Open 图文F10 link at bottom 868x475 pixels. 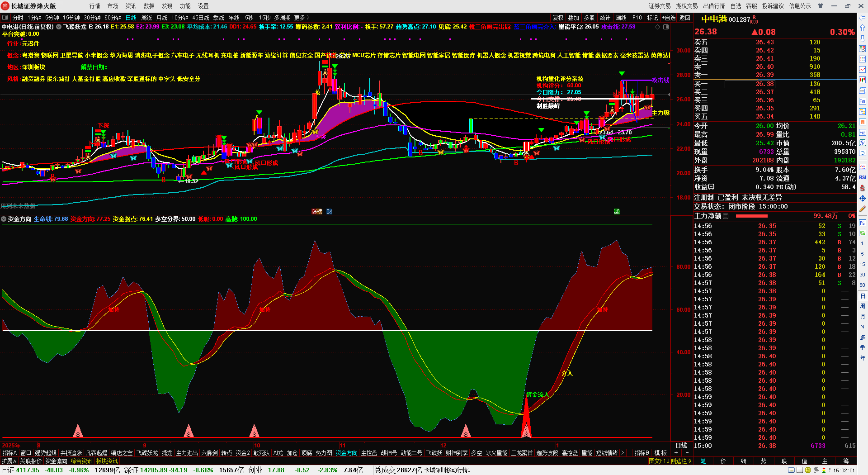pos(659,461)
